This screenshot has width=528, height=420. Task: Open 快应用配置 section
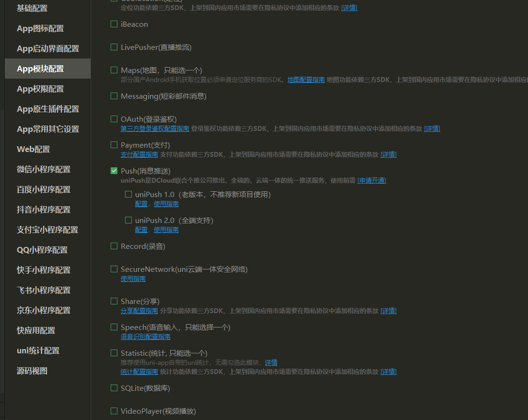pyautogui.click(x=35, y=330)
